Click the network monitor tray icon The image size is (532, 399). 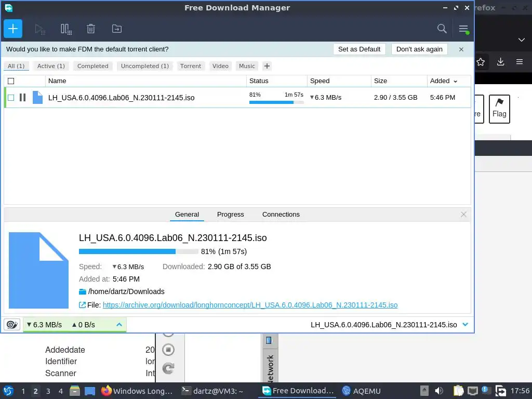pos(472,391)
